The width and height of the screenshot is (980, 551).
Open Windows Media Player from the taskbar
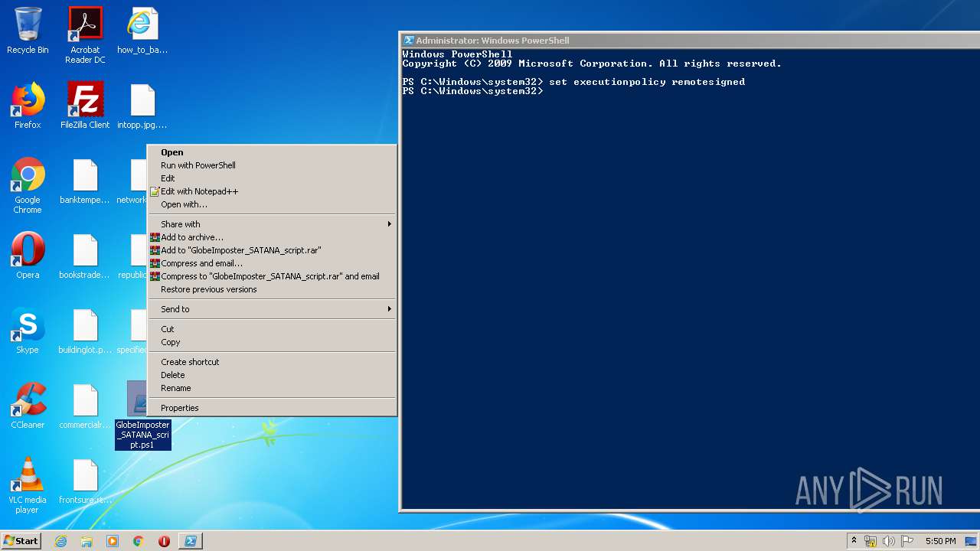[113, 541]
